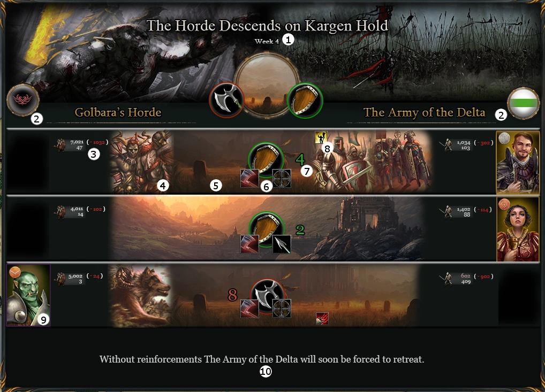Select the yellow trait icon above knights
The image size is (545, 392).
point(321,137)
